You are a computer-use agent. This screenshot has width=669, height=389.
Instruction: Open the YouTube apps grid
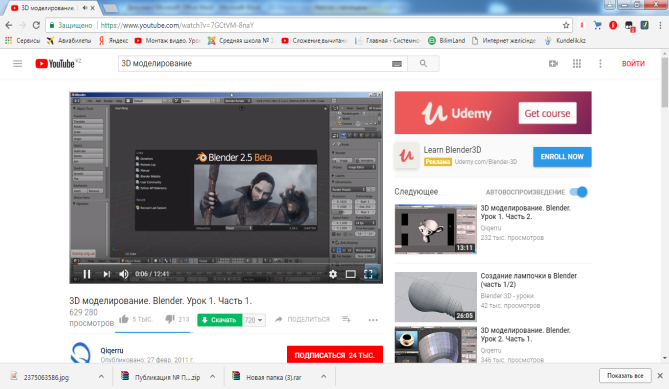[577, 64]
